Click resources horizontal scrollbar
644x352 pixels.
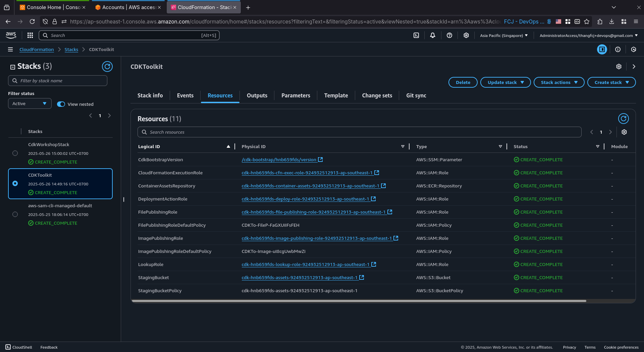359,301
